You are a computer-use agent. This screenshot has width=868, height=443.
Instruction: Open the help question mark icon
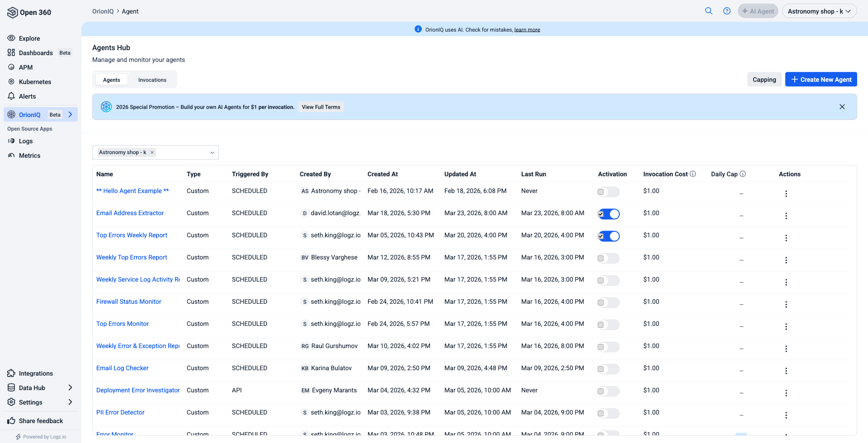pos(726,11)
